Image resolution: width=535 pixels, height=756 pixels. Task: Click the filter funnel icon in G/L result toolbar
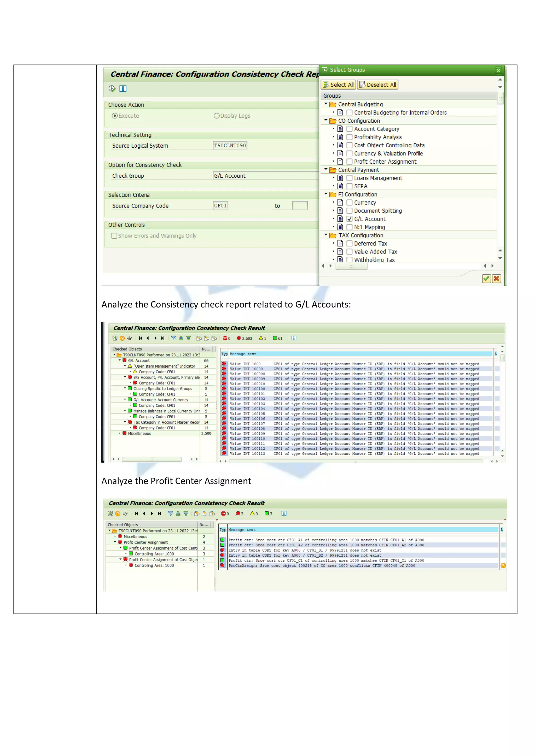tap(174, 338)
